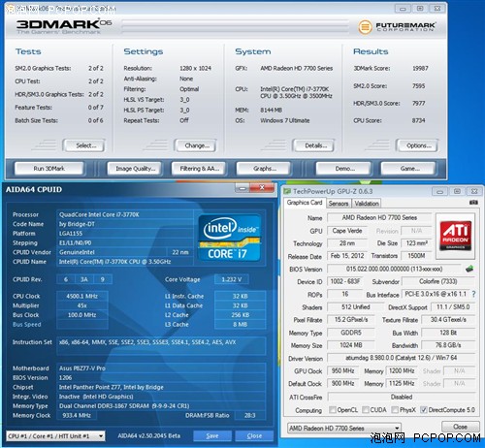The width and height of the screenshot is (485, 448).
Task: Click the GPU Name field in GPU-Z
Action: [x=379, y=217]
